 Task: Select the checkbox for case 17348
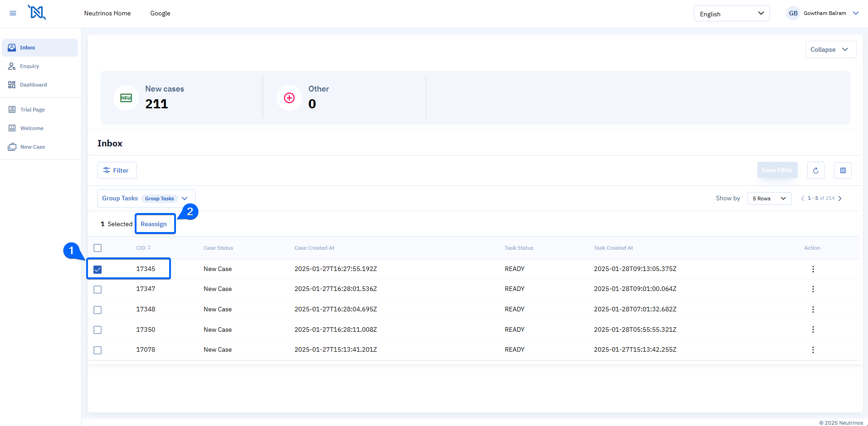tap(98, 310)
